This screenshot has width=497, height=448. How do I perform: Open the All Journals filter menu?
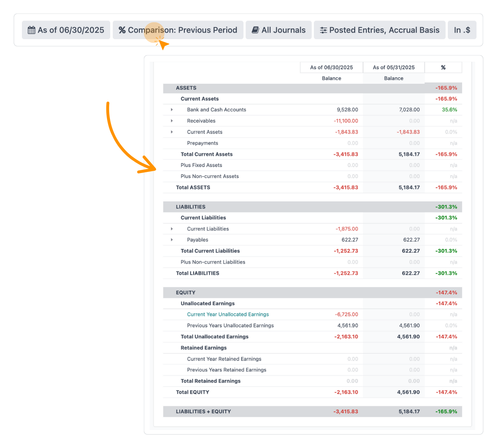pos(279,30)
